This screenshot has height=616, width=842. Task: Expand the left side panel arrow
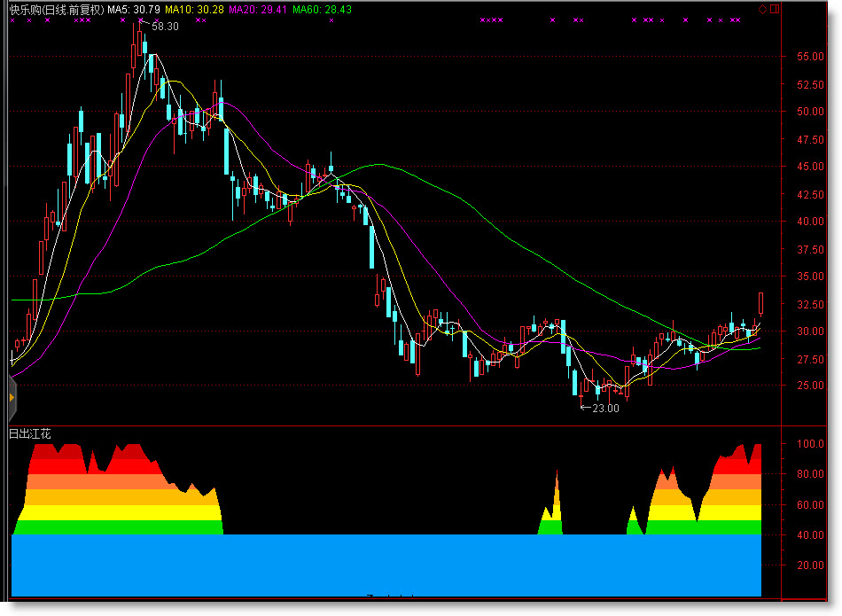coord(12,397)
